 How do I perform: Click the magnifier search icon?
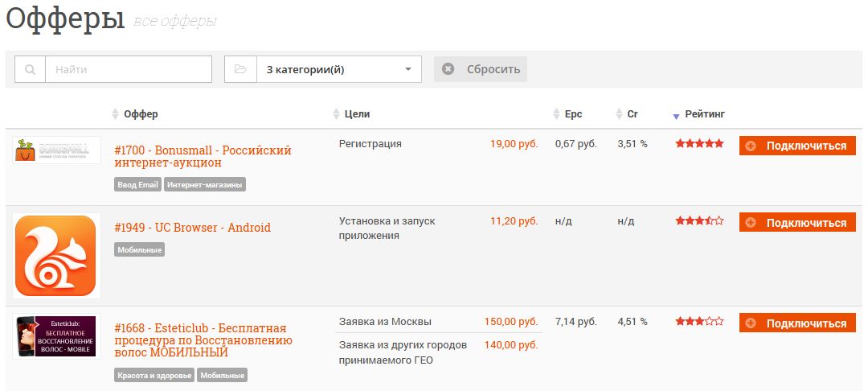pos(30,70)
